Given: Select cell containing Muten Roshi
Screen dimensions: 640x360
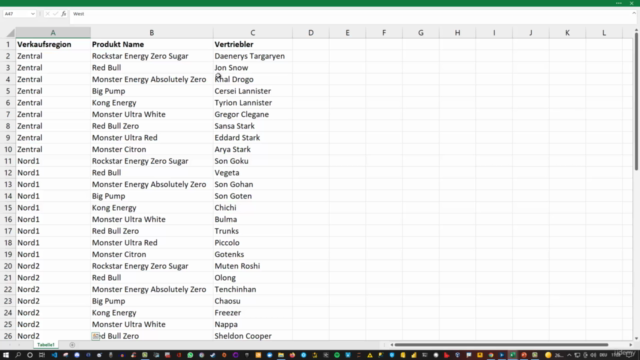Looking at the screenshot, I should pyautogui.click(x=253, y=266).
